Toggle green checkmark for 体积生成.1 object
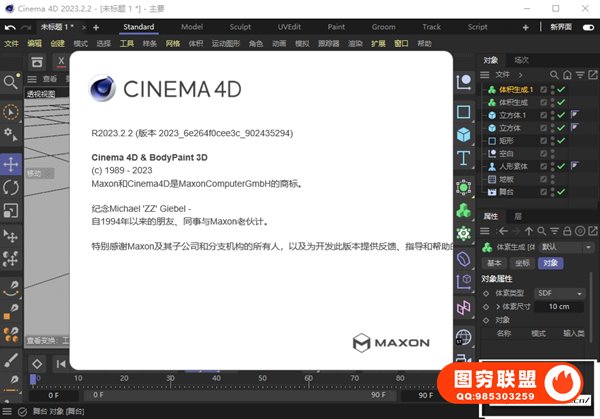Image resolution: width=600 pixels, height=419 pixels. 561,90
